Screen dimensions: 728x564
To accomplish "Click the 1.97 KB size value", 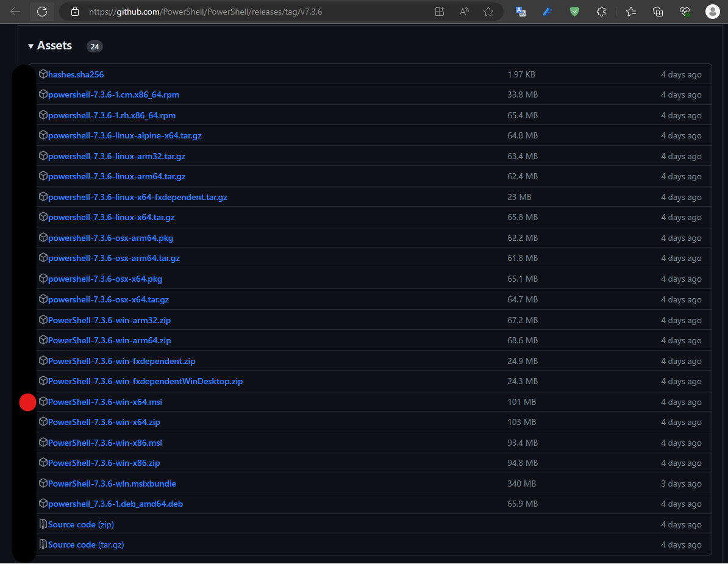I will (521, 75).
